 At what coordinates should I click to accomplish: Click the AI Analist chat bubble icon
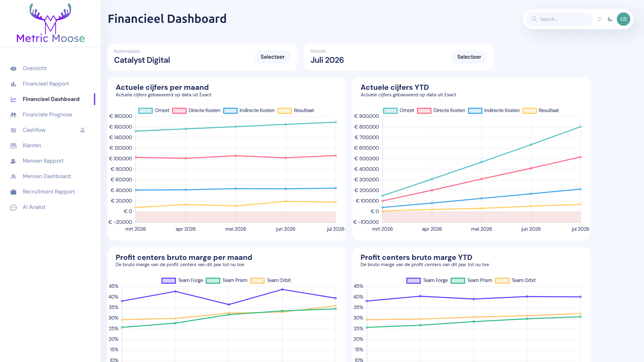pos(13,207)
